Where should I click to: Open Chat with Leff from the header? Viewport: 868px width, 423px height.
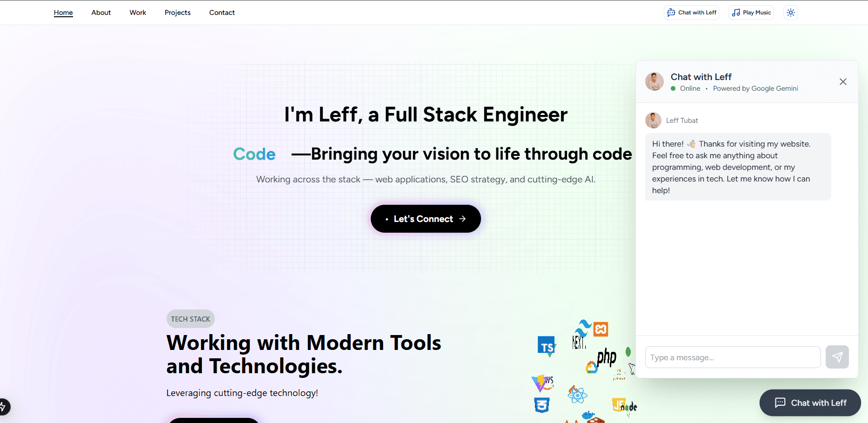(x=691, y=13)
